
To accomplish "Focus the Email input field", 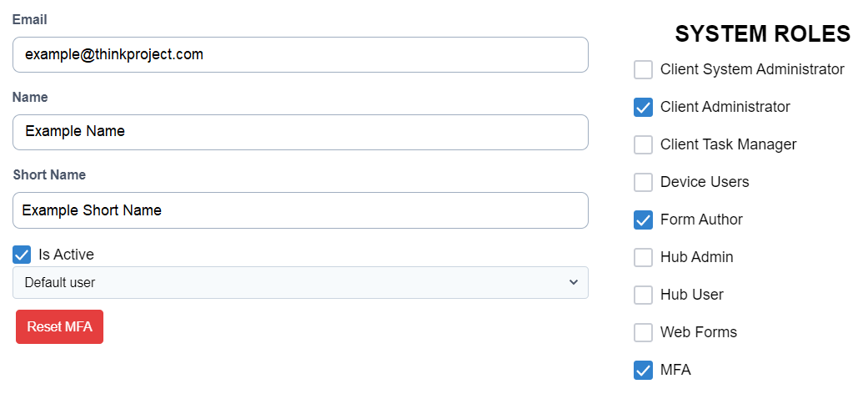I will [x=300, y=54].
